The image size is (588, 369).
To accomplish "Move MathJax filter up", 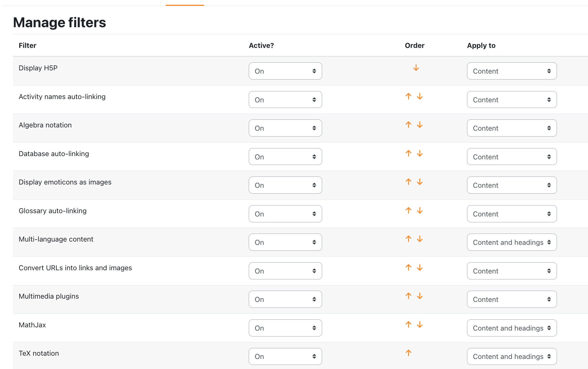I will [408, 325].
